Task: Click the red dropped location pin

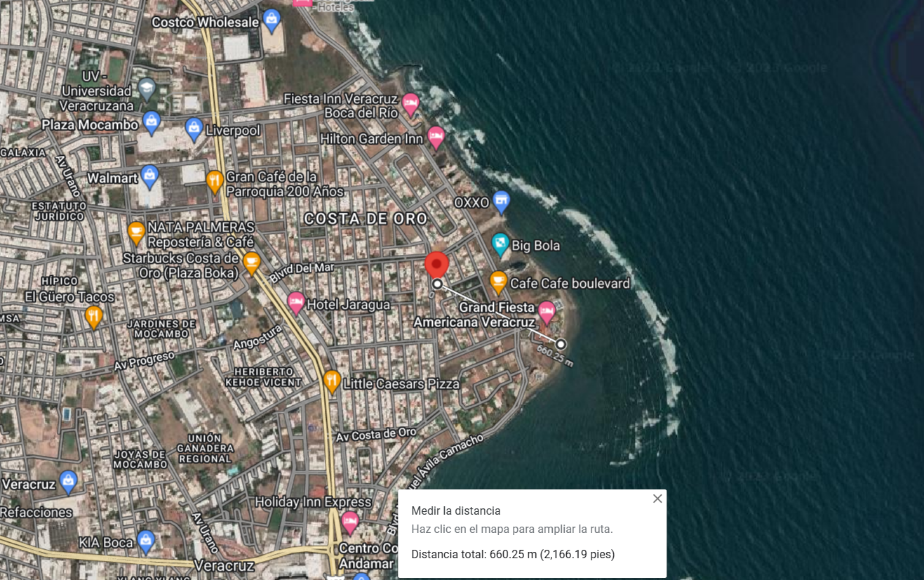Action: (437, 265)
